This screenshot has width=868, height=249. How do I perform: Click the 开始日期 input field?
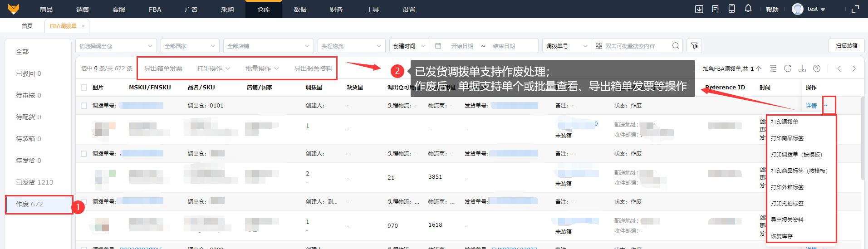(462, 46)
